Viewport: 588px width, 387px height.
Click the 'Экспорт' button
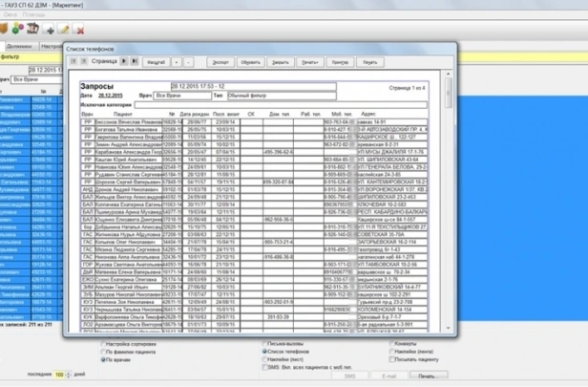[x=220, y=60]
